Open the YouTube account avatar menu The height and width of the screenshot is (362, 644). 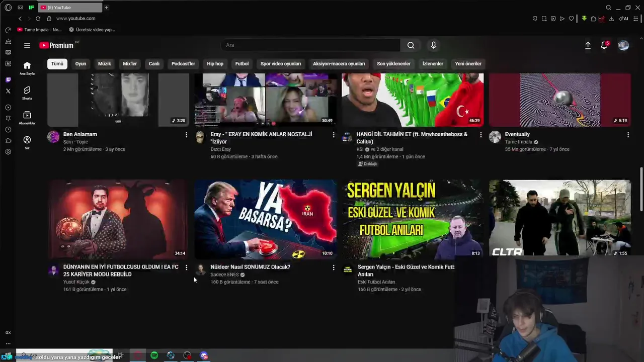623,45
